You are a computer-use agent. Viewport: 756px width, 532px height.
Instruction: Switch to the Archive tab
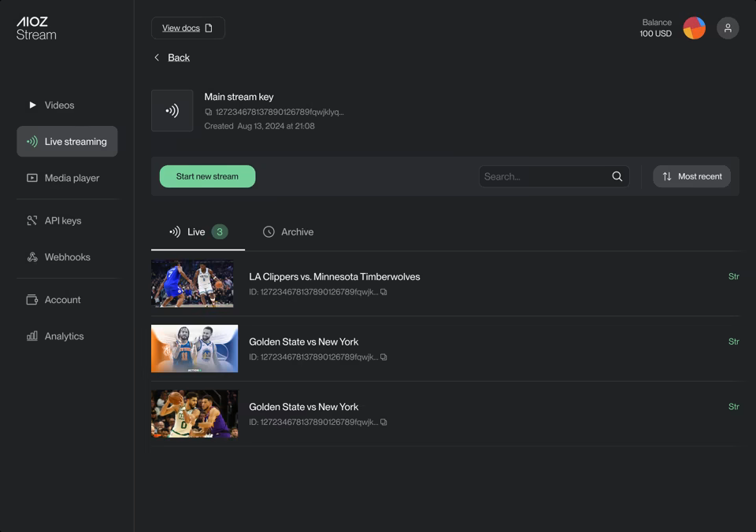(x=288, y=232)
